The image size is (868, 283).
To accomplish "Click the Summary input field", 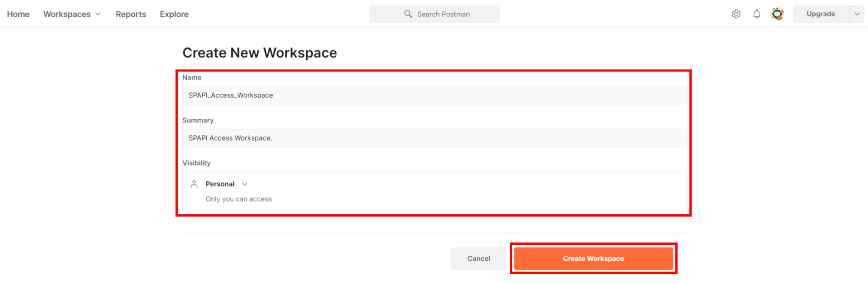I will pyautogui.click(x=434, y=138).
